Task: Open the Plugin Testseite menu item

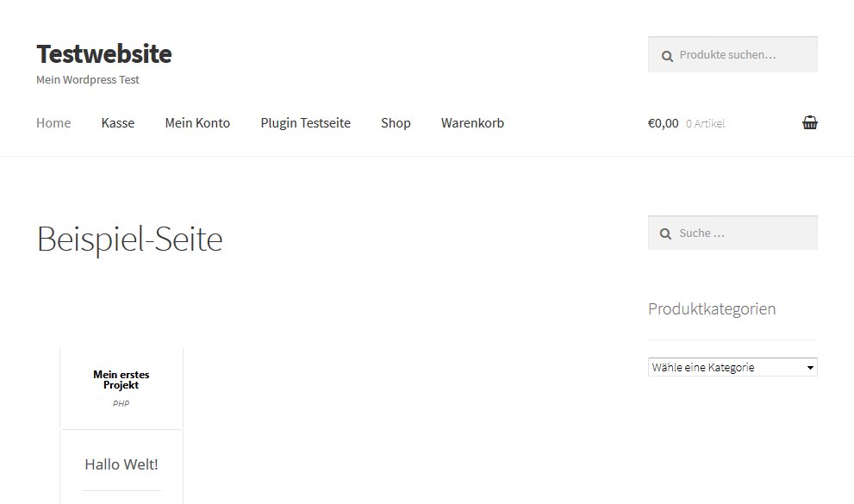Action: click(305, 123)
